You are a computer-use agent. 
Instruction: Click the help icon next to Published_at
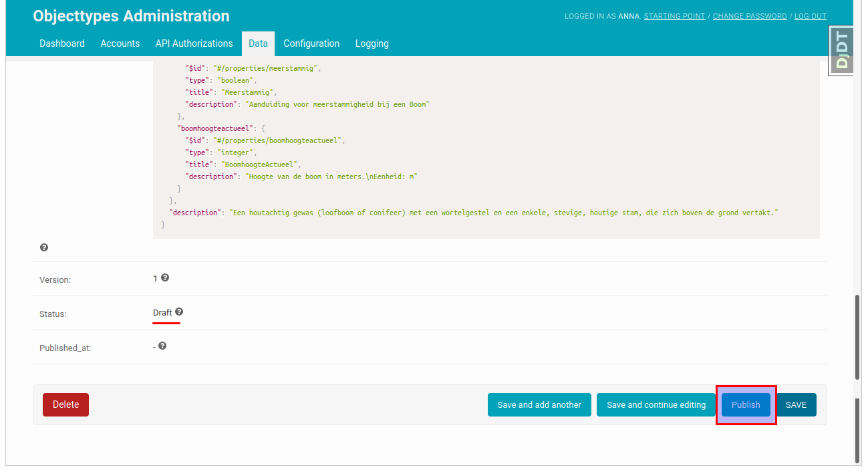(x=162, y=346)
